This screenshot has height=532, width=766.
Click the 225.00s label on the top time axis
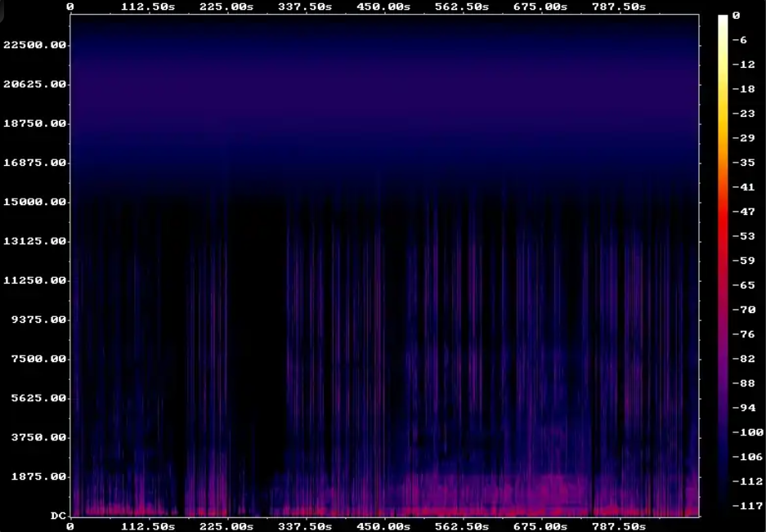coord(226,7)
